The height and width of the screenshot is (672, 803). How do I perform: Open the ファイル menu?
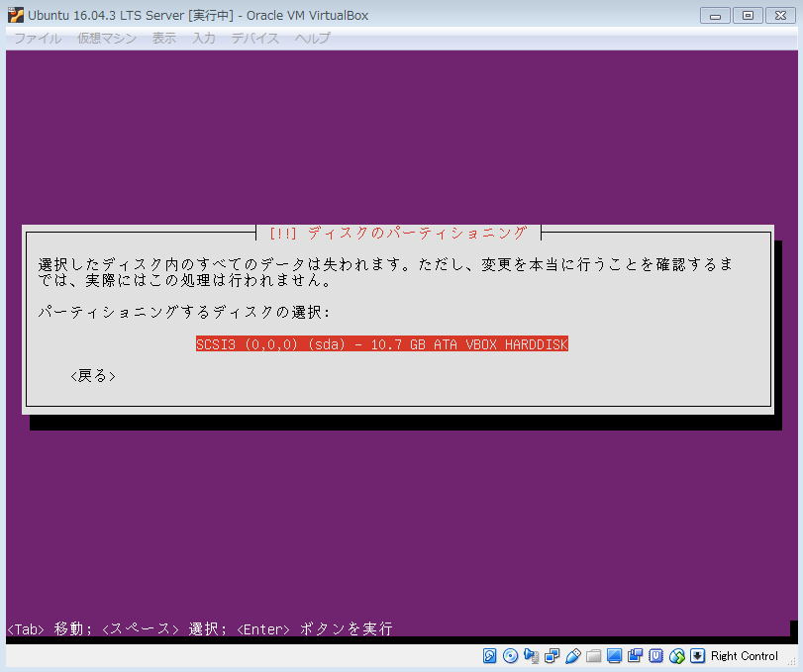coord(38,39)
